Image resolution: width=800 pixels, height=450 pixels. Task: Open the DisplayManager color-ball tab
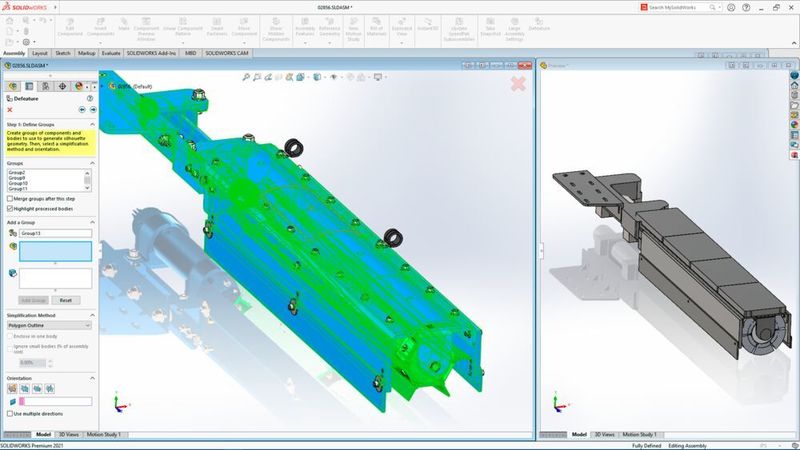(x=79, y=86)
